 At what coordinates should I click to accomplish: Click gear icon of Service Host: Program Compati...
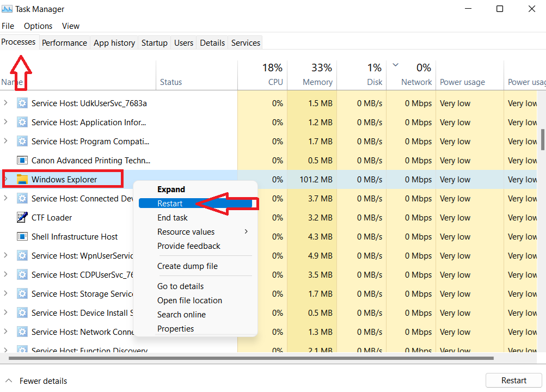(22, 142)
